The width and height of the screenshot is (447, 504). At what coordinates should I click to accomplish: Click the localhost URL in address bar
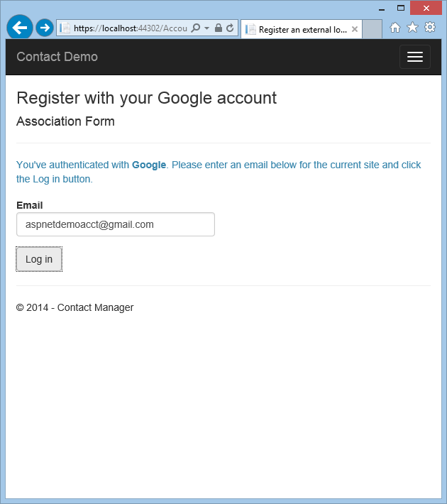click(x=130, y=28)
